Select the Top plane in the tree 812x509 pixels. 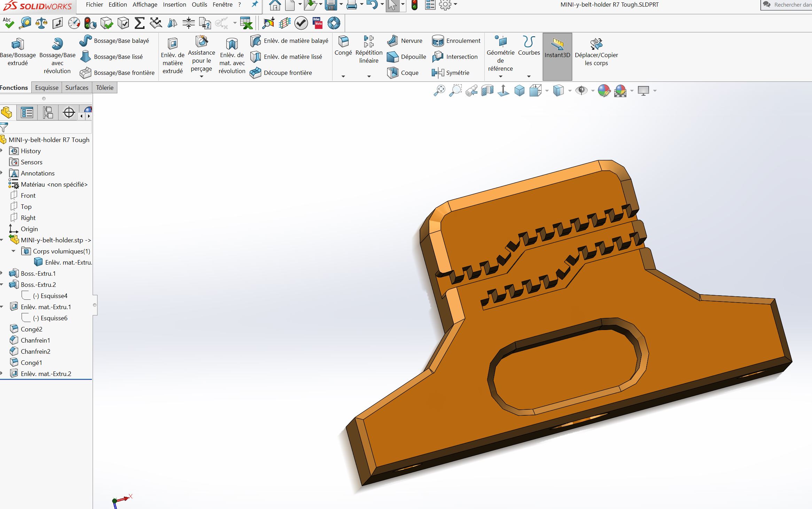tap(21, 206)
